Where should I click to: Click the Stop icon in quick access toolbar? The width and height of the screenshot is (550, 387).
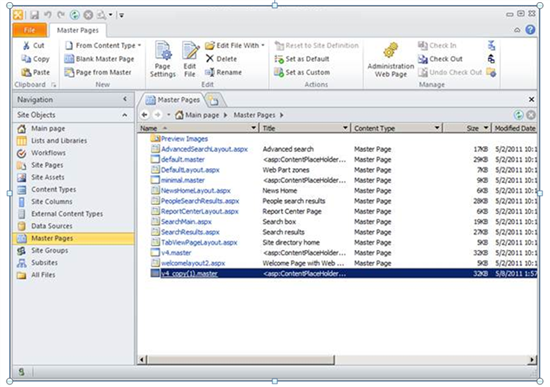88,15
